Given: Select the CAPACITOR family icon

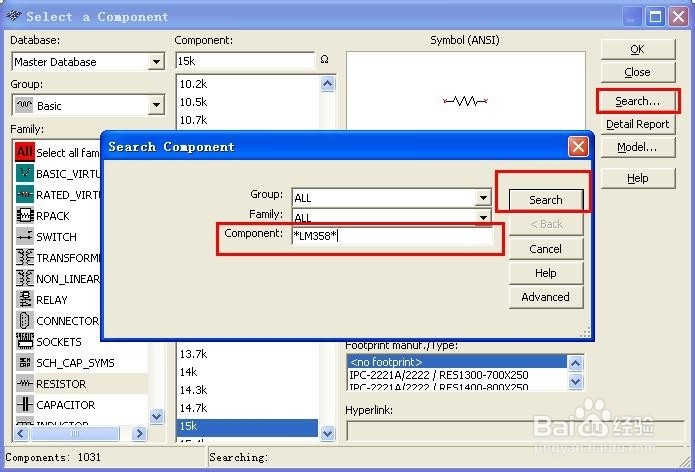Looking at the screenshot, I should 25,405.
